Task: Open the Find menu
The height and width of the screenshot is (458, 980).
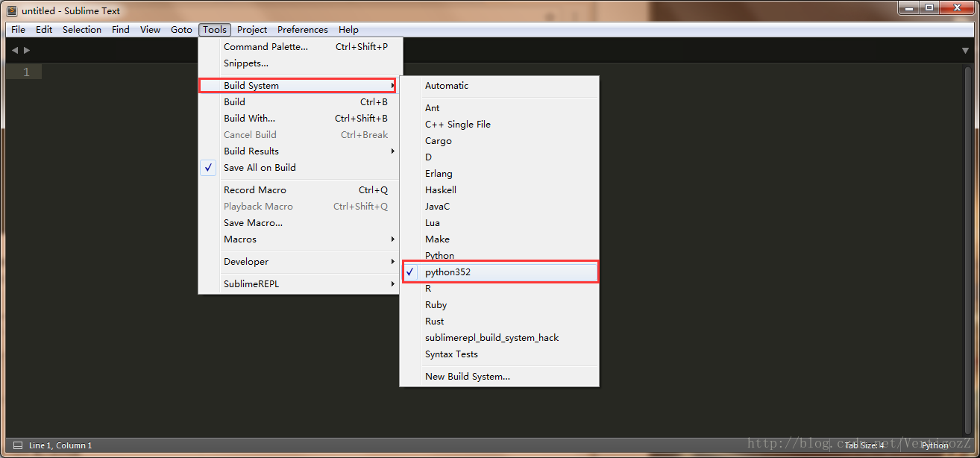Action: (x=121, y=30)
